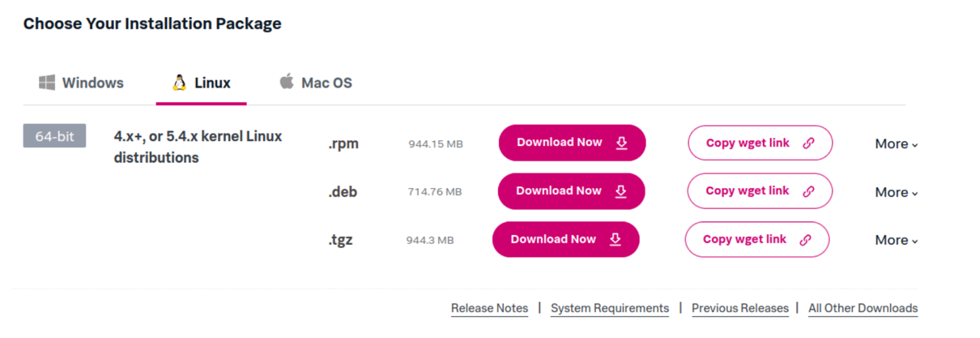
Task: Switch to the Windows tab
Action: click(92, 83)
